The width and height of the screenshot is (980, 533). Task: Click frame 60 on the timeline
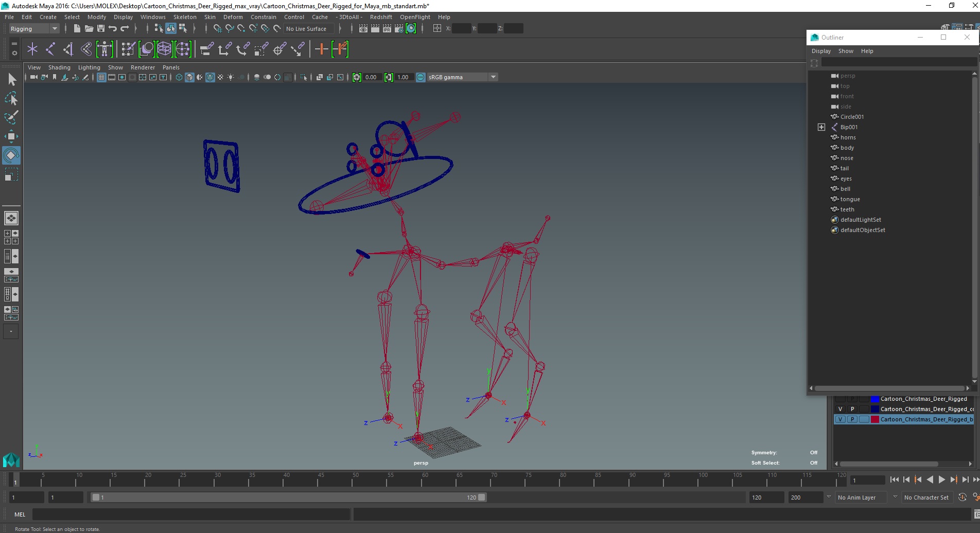425,479
